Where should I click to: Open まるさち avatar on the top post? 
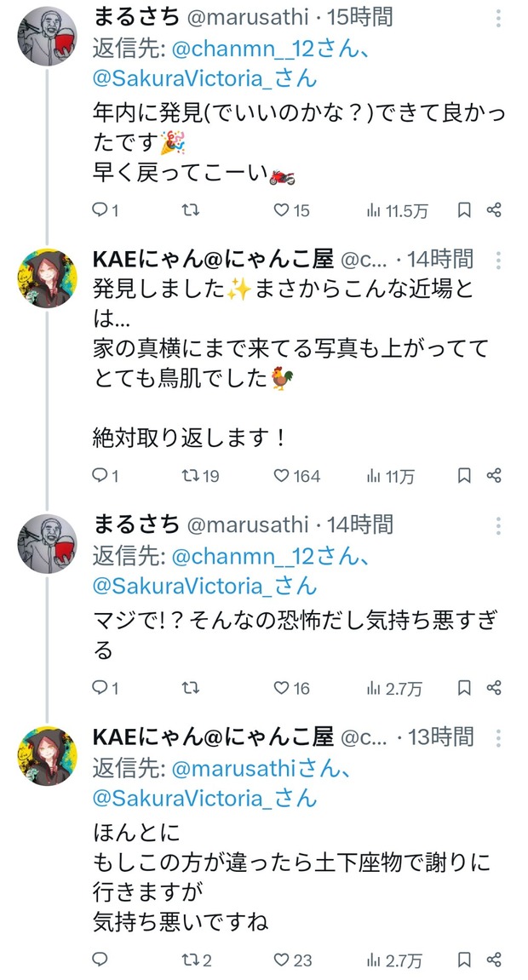(x=47, y=37)
